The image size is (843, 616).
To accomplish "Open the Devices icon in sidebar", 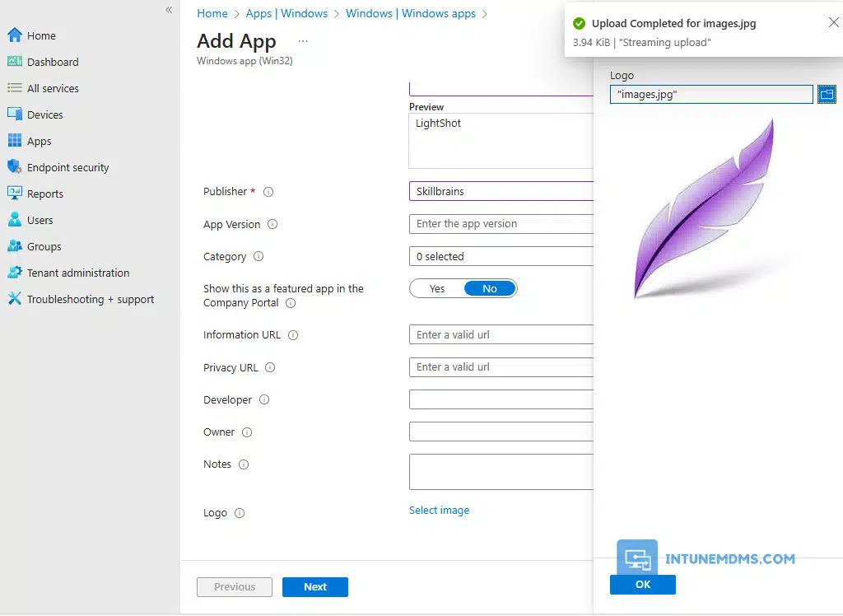I will 14,114.
